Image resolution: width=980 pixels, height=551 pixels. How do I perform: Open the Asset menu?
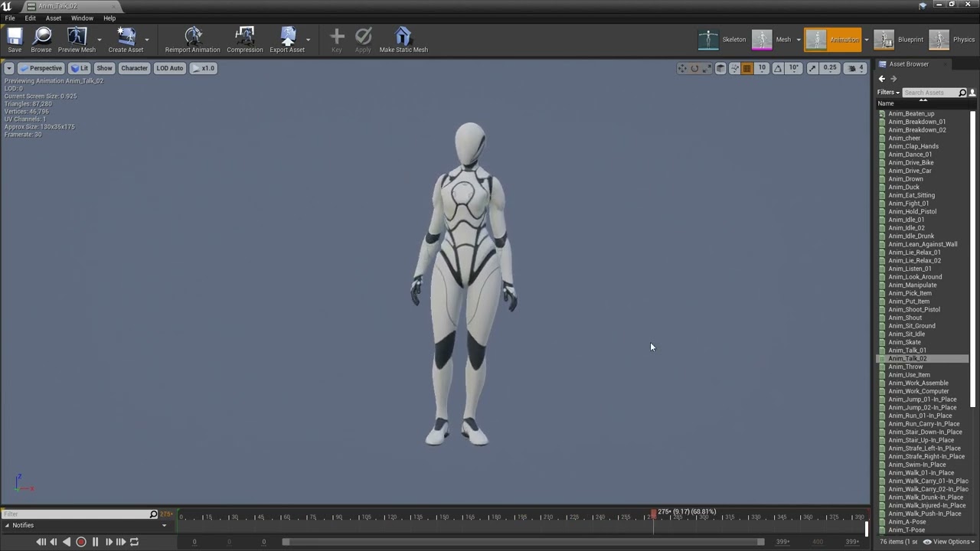click(54, 18)
